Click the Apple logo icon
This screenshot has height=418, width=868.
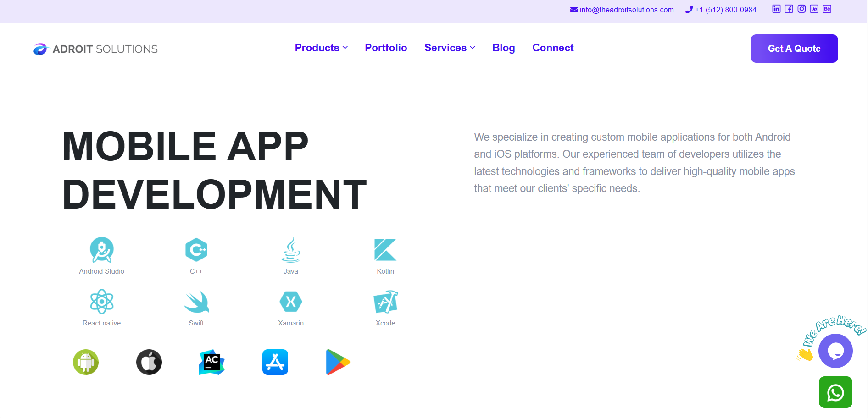pyautogui.click(x=149, y=362)
